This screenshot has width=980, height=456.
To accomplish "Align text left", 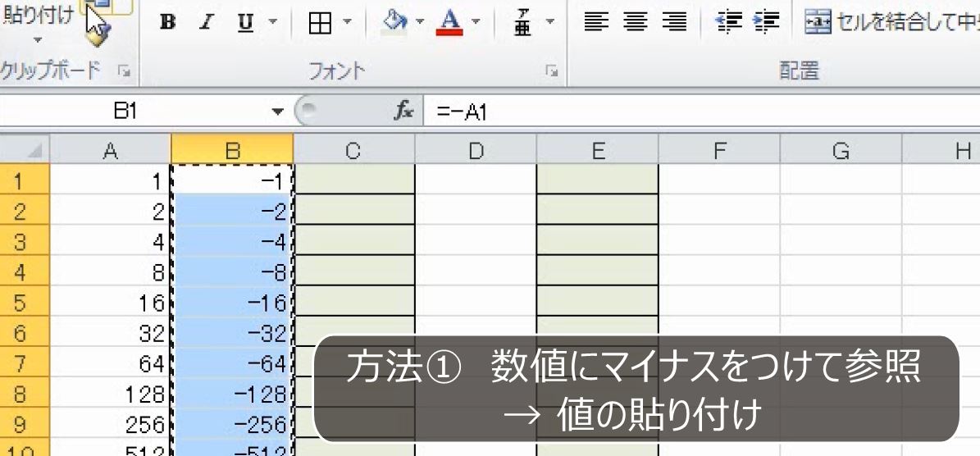I will (596, 22).
